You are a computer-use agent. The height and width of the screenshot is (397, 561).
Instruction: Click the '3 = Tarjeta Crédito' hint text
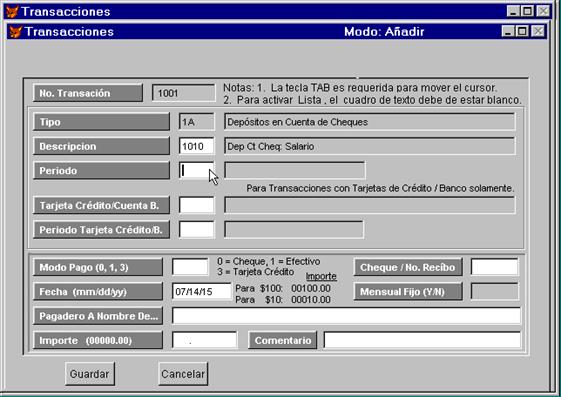pyautogui.click(x=255, y=272)
